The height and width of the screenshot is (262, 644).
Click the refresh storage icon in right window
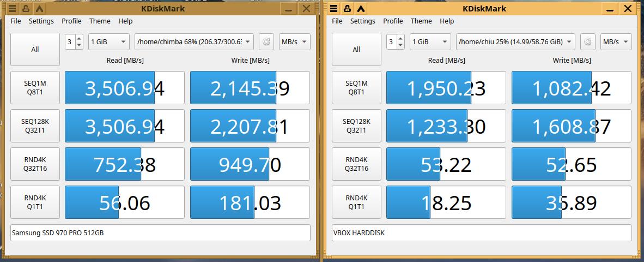pyautogui.click(x=588, y=41)
